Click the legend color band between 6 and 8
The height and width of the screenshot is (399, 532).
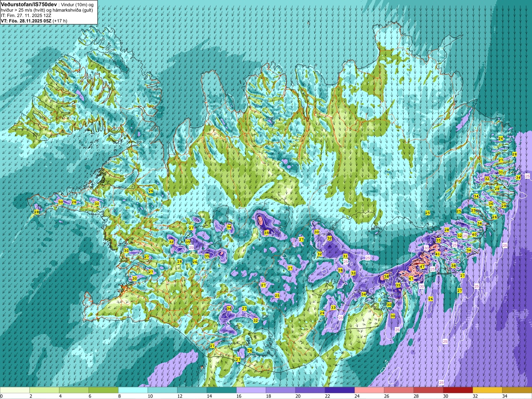(x=103, y=390)
